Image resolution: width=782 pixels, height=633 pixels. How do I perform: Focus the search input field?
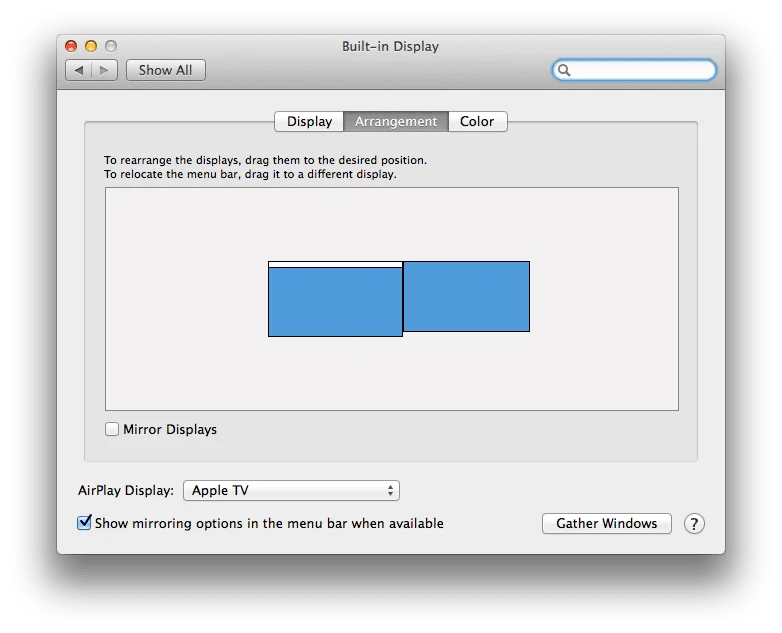point(642,70)
